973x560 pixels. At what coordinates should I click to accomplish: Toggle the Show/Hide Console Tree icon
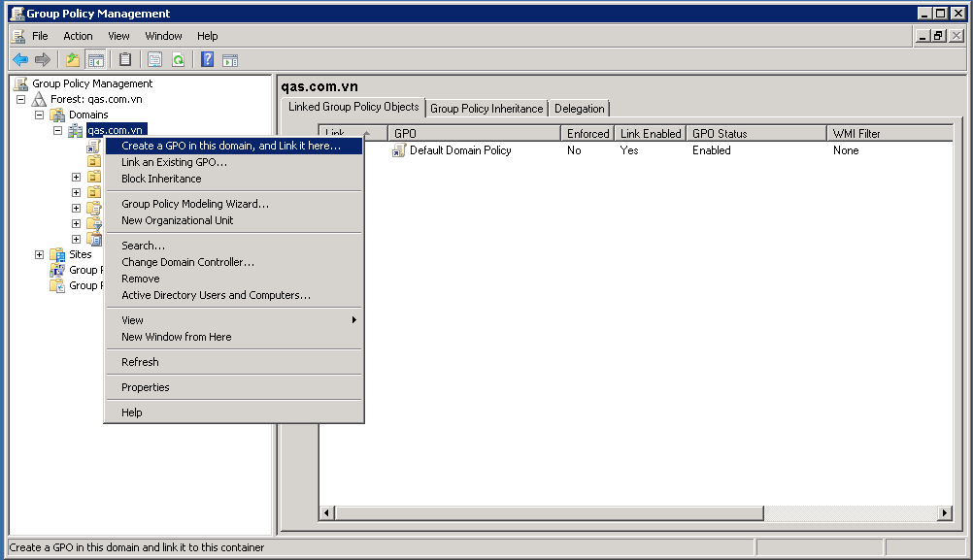point(95,60)
